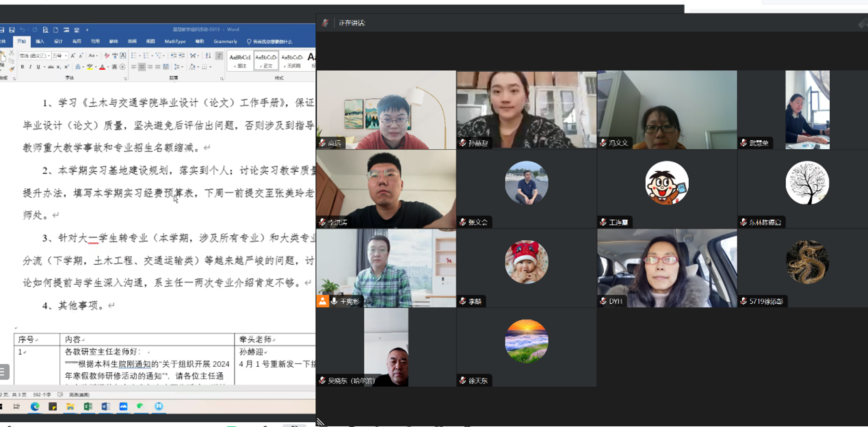Click the WeChat icon in the taskbar
This screenshot has width=868, height=427.
tap(140, 406)
